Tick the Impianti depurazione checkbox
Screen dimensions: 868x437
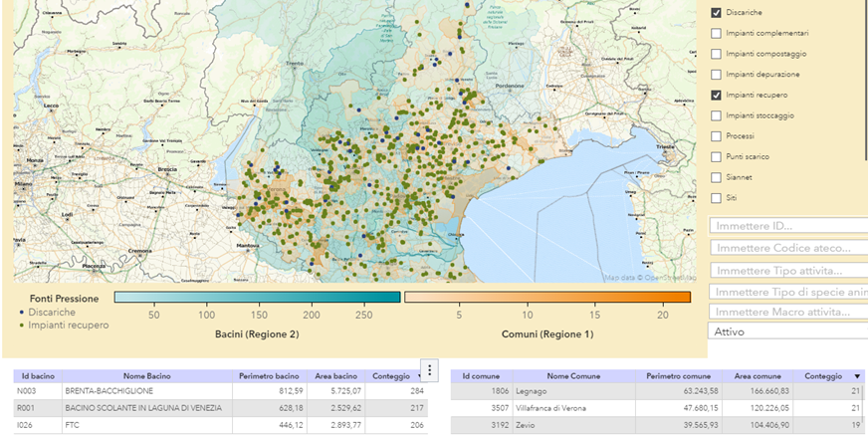coord(716,75)
